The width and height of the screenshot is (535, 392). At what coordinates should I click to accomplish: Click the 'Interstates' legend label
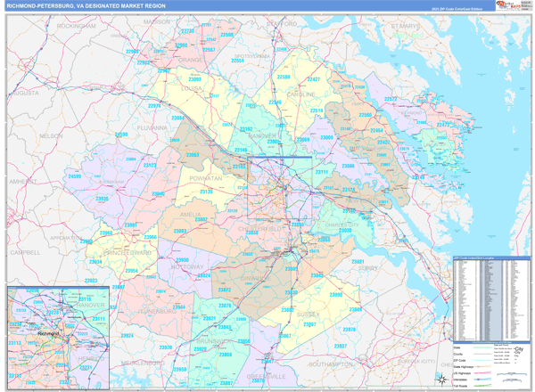coord(461,380)
